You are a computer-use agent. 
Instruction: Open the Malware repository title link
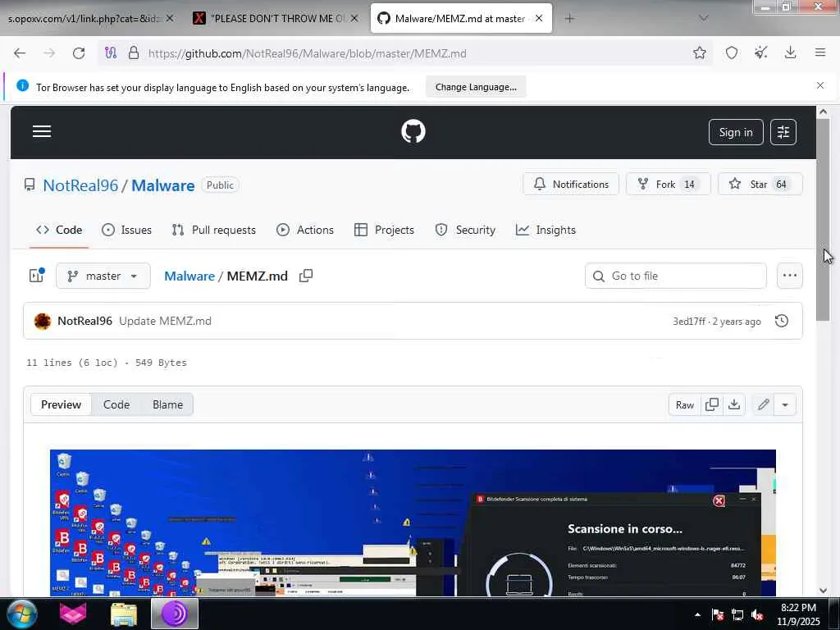pyautogui.click(x=163, y=185)
